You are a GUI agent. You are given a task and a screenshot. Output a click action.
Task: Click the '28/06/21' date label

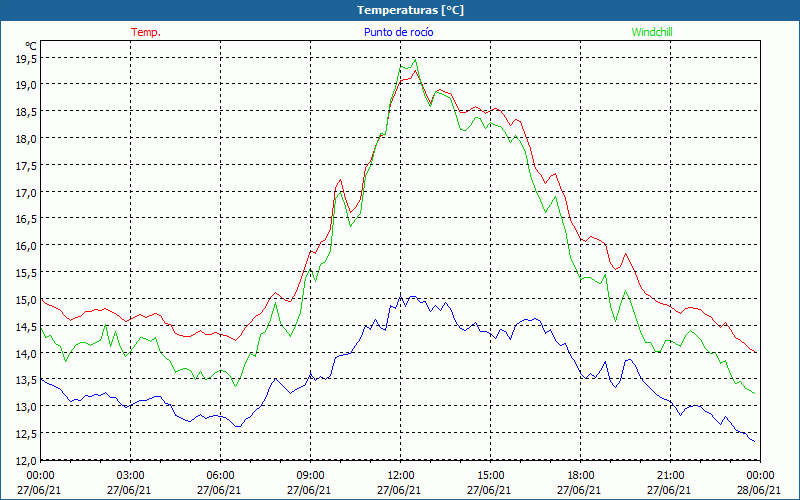[759, 490]
